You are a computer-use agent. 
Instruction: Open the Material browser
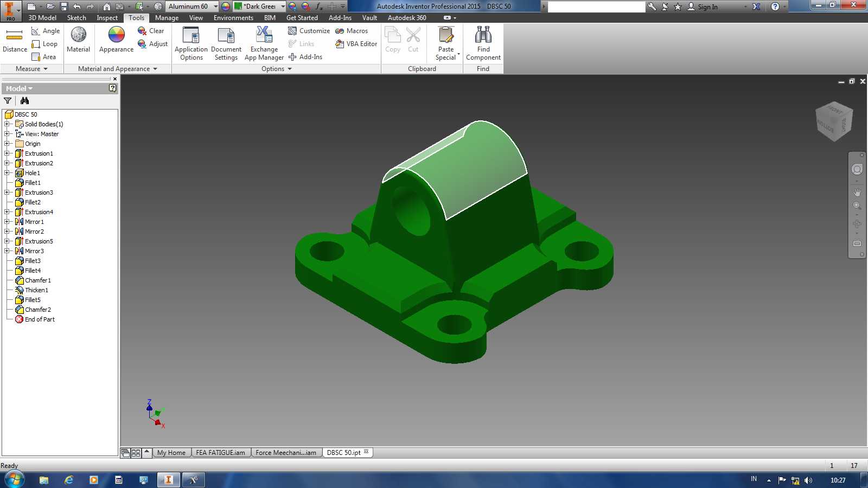79,40
